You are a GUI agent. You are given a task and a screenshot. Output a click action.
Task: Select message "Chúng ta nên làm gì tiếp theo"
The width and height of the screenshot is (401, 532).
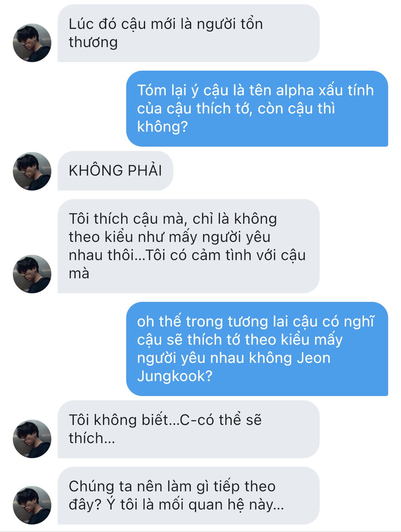coord(189,496)
